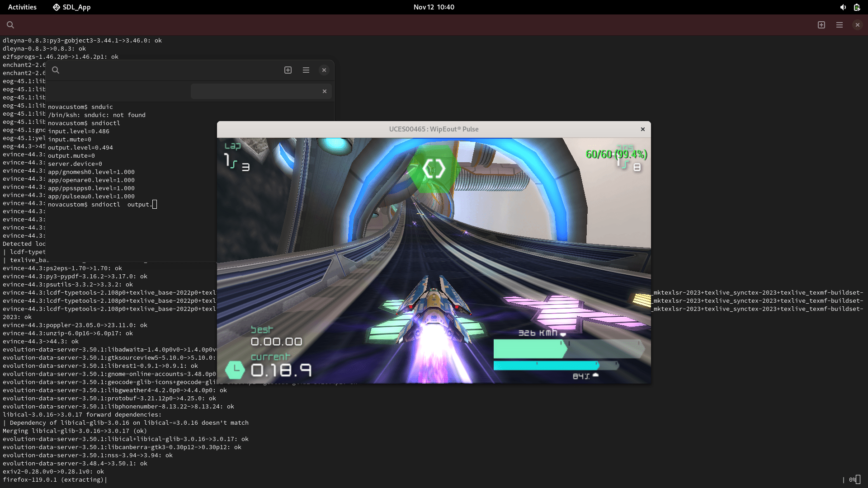Click the top bar volume icon
This screenshot has height=488, width=868.
pyautogui.click(x=843, y=7)
